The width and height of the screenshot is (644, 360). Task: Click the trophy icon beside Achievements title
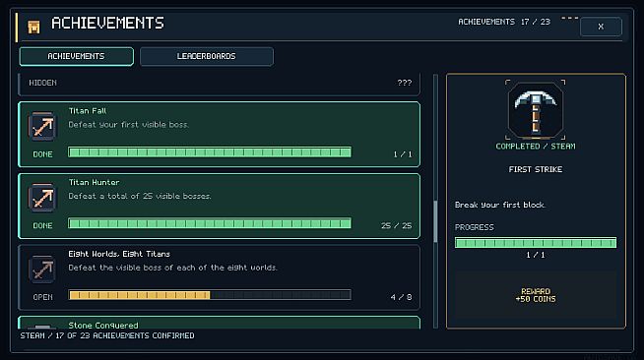pyautogui.click(x=33, y=27)
